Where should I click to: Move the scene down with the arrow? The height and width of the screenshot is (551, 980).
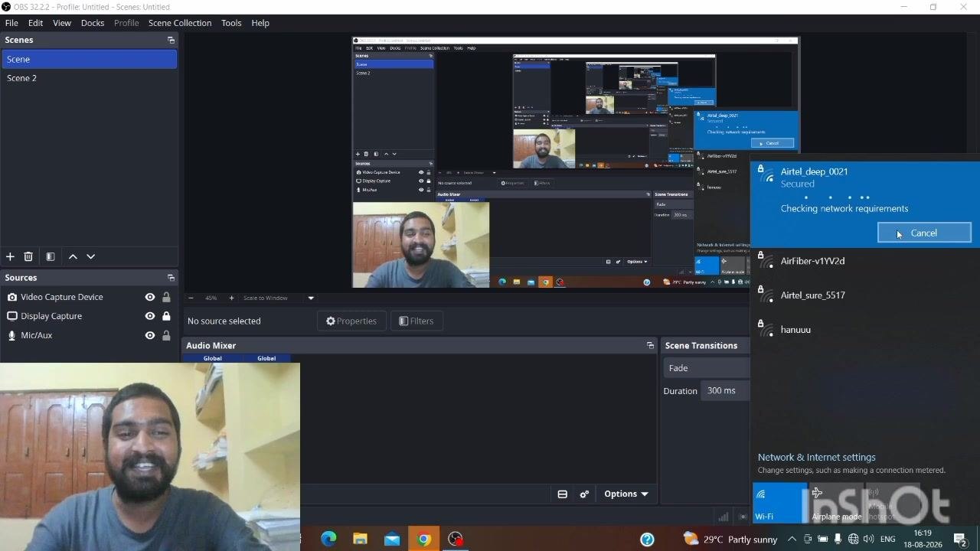click(90, 257)
